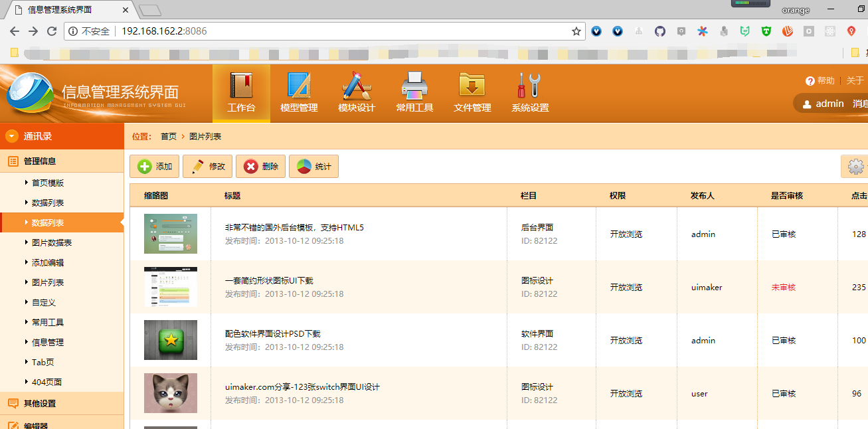Open the 模块设计 module design icon

(x=357, y=93)
